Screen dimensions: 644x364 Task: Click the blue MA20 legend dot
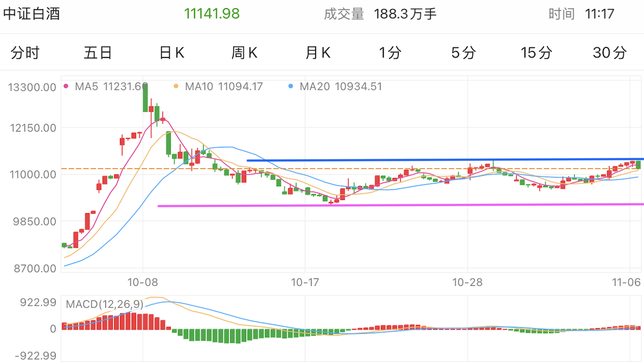click(x=290, y=86)
